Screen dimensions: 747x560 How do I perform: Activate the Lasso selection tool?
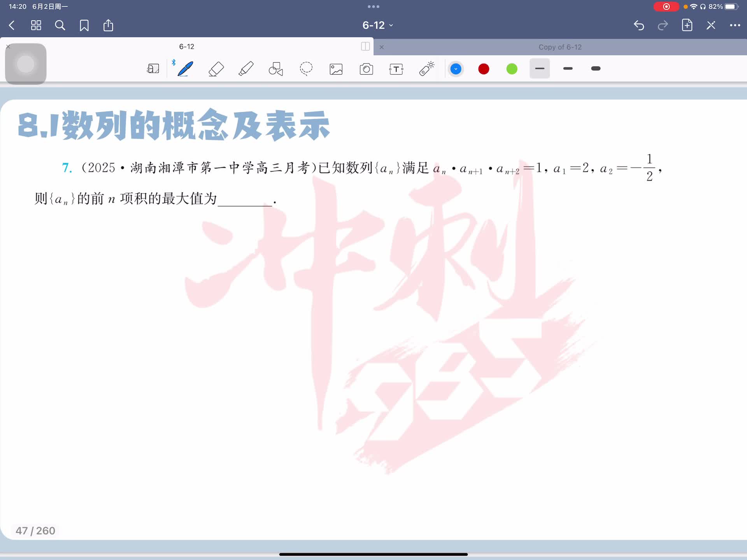(306, 69)
